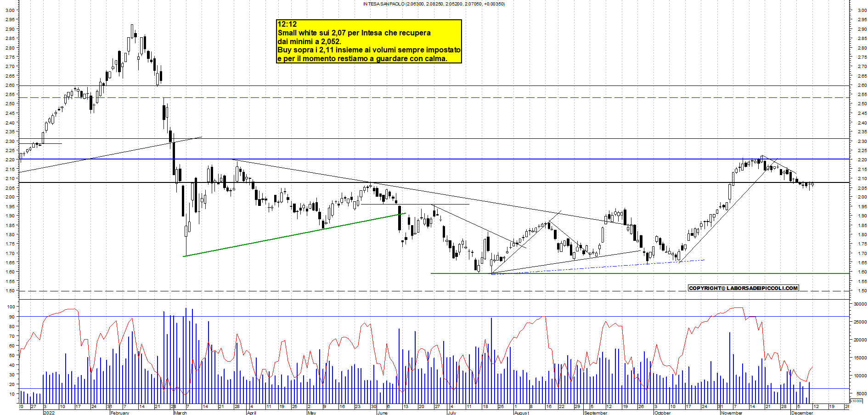The image size is (868, 415).
Task: Select the 50 value on the oscillator scale
Action: point(12,356)
